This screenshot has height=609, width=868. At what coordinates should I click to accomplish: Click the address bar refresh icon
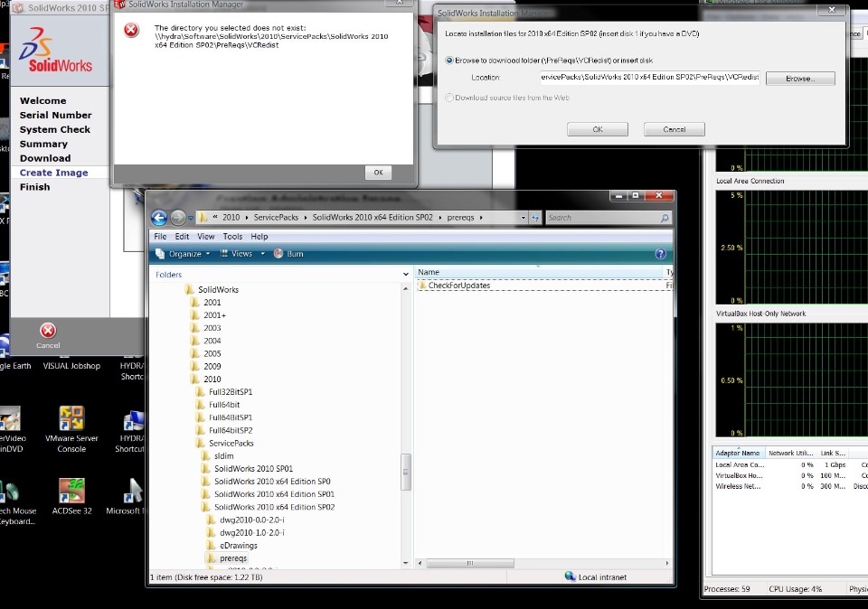point(535,218)
